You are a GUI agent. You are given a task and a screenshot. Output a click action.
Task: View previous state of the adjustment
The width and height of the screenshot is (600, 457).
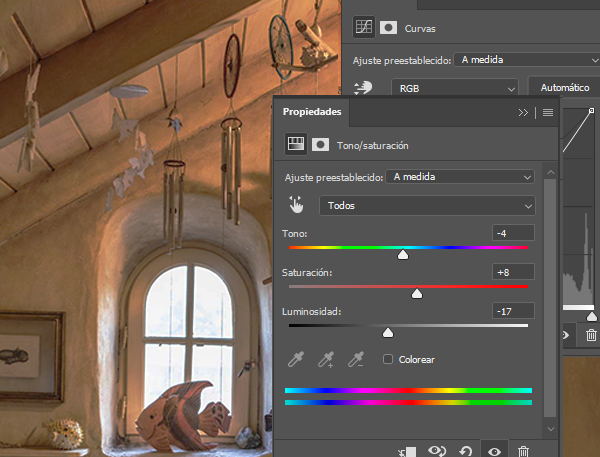tap(437, 451)
